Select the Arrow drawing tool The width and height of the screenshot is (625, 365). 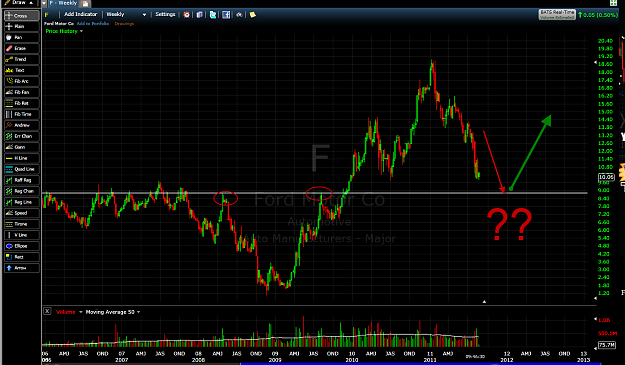pyautogui.click(x=22, y=268)
